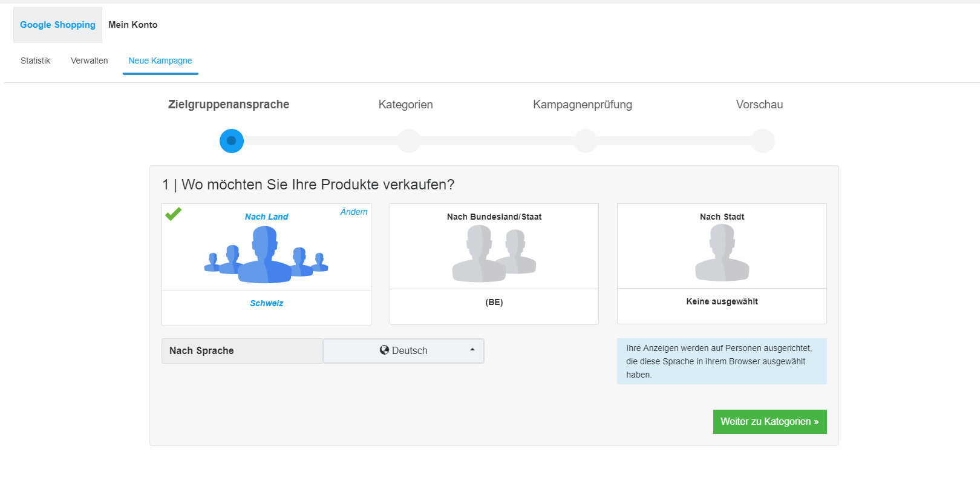
Task: Click the blue crowd icon for Nach Land
Action: [266, 255]
